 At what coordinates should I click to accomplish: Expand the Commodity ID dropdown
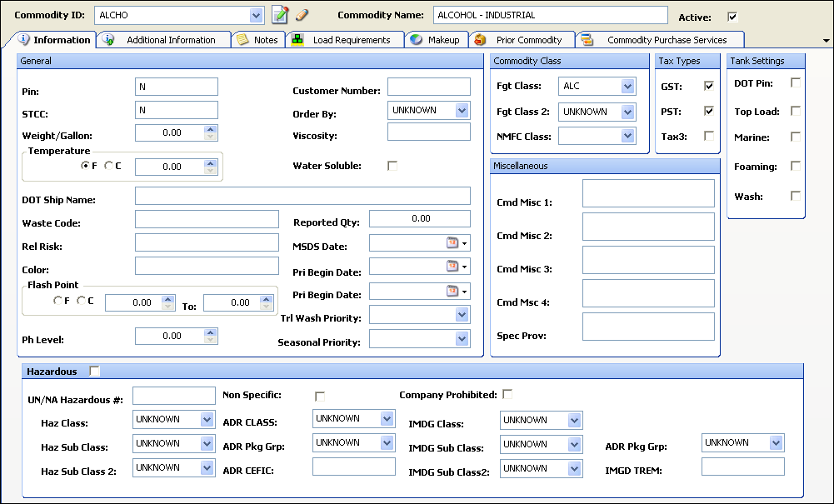(256, 16)
